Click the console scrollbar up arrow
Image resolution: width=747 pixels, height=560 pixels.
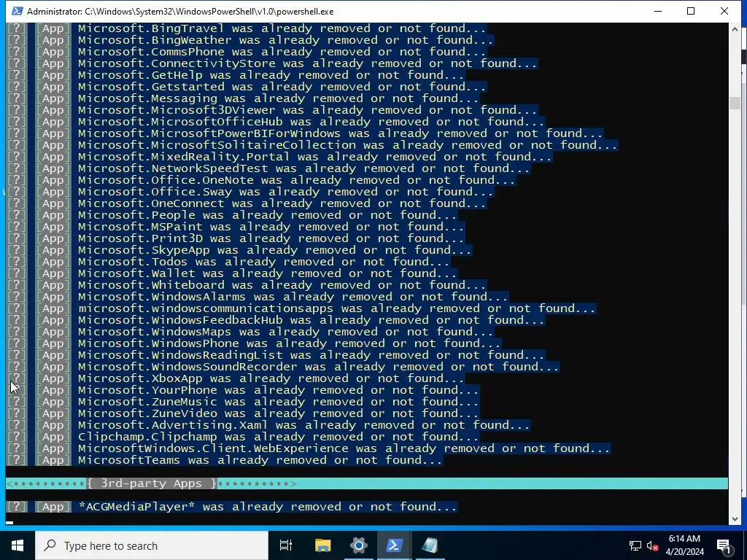[x=735, y=29]
